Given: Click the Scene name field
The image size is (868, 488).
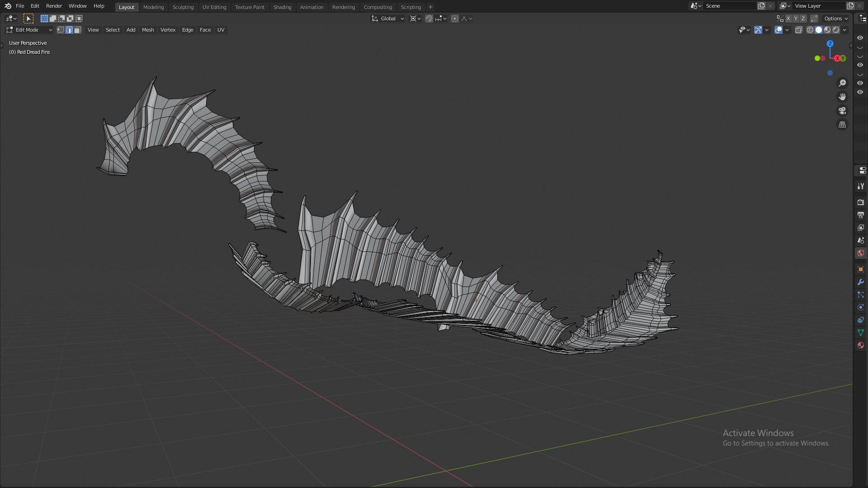Looking at the screenshot, I should 730,6.
